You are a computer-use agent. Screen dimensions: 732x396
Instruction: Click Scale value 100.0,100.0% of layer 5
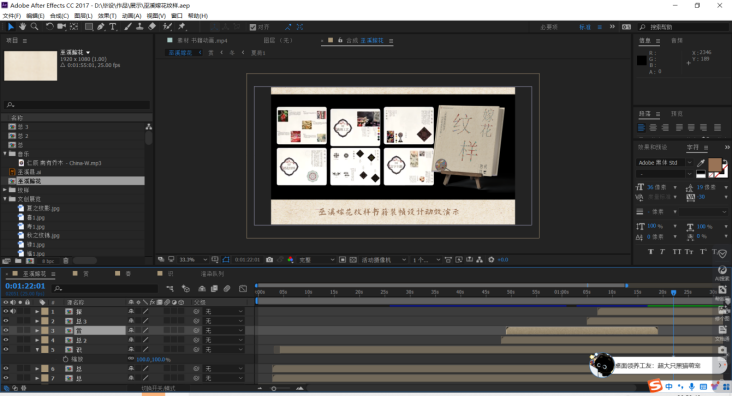(153, 359)
